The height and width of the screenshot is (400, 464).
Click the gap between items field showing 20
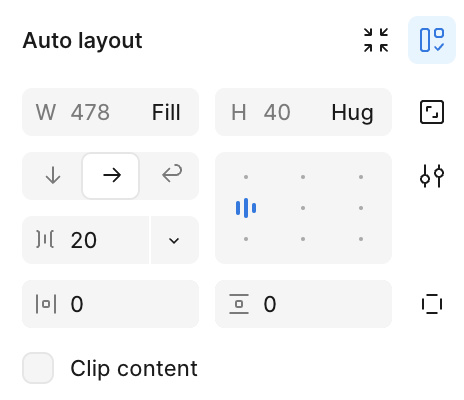pyautogui.click(x=85, y=240)
